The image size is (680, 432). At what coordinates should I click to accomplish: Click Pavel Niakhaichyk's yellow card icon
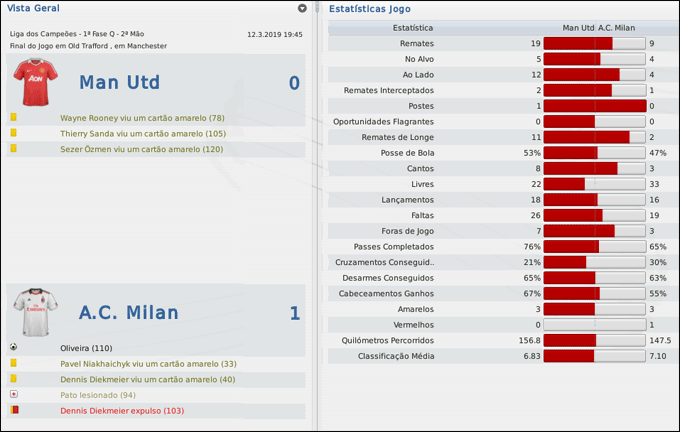coord(14,363)
